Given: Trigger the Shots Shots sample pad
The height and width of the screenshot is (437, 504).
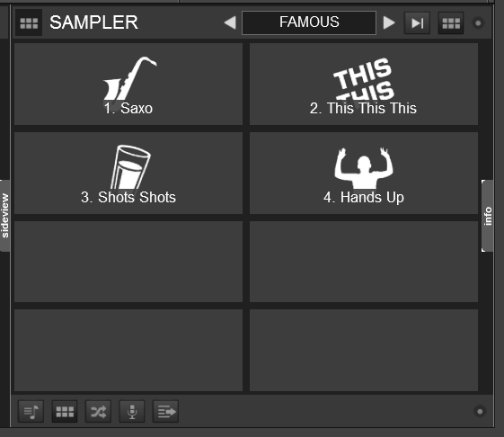Looking at the screenshot, I should pyautogui.click(x=128, y=174).
